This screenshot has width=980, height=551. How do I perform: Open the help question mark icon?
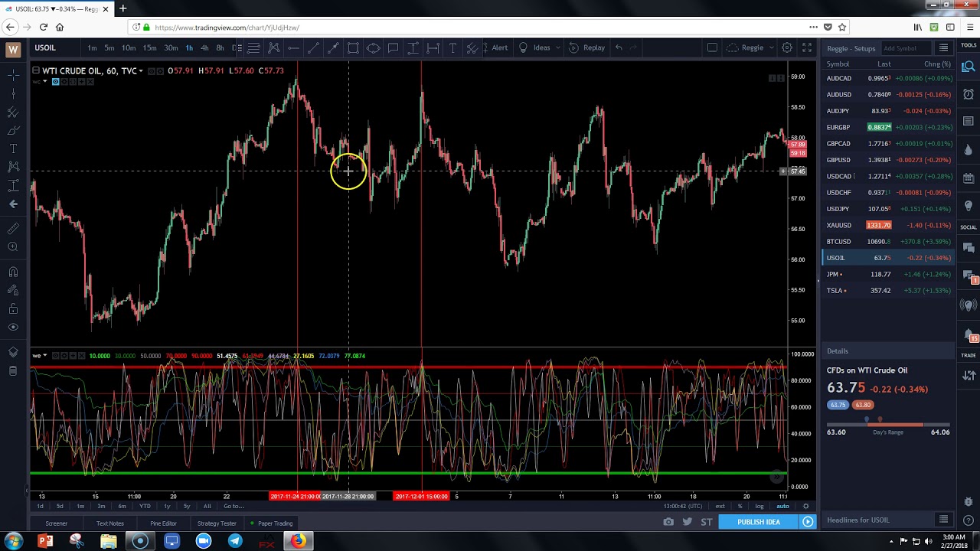(x=969, y=520)
